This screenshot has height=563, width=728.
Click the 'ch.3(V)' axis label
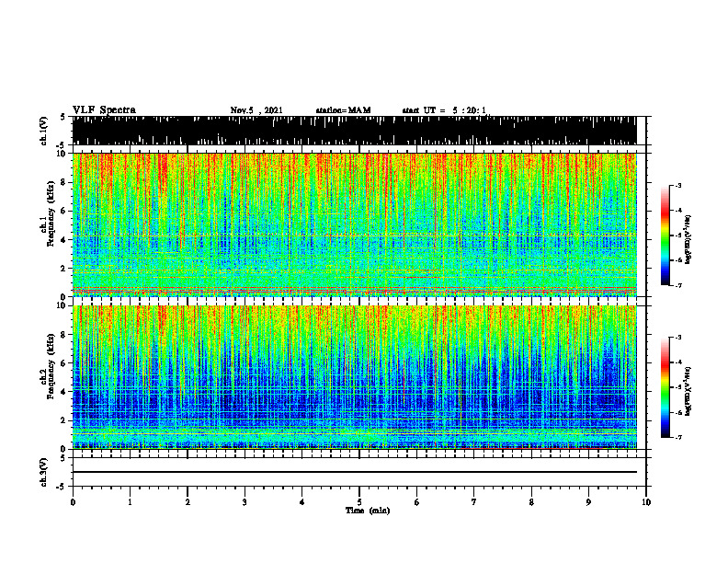43,472
